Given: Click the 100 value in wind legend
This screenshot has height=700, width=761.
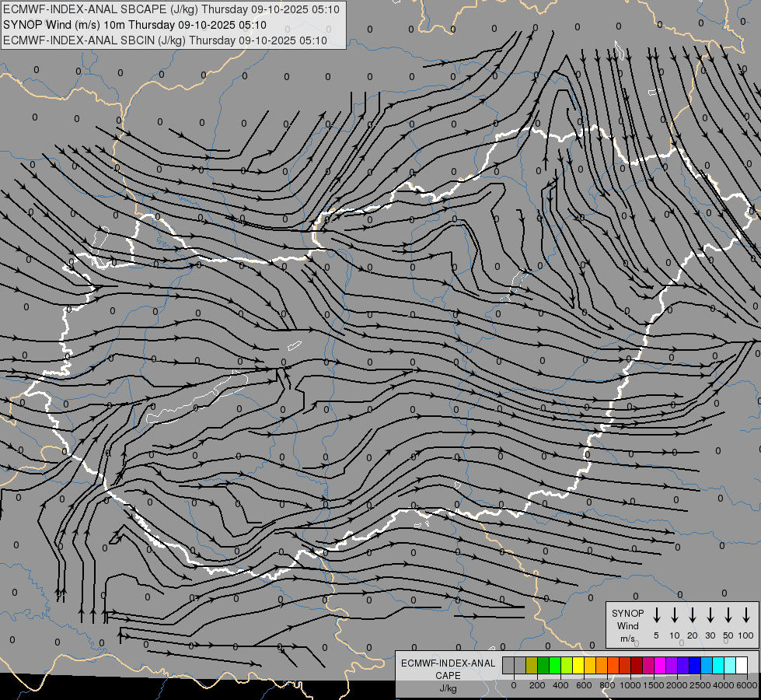Looking at the screenshot, I should pos(746,635).
